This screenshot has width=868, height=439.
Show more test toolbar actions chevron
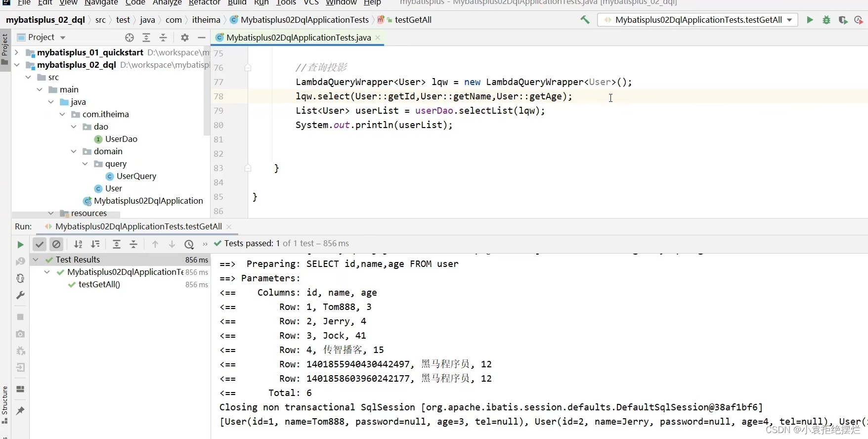point(205,244)
